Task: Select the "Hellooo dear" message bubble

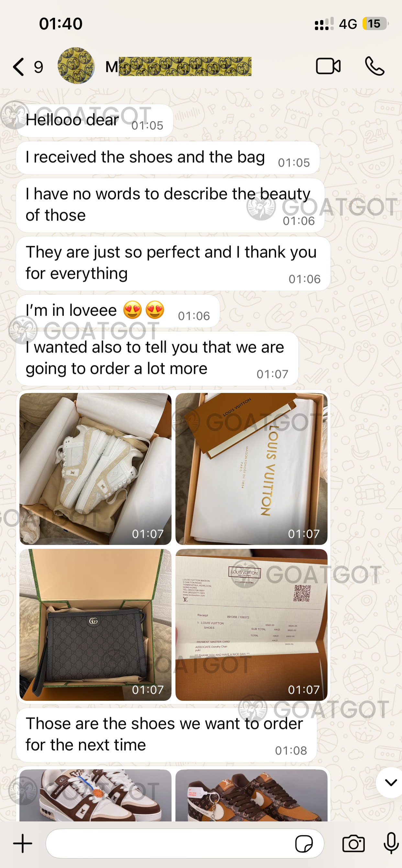Action: [x=95, y=121]
